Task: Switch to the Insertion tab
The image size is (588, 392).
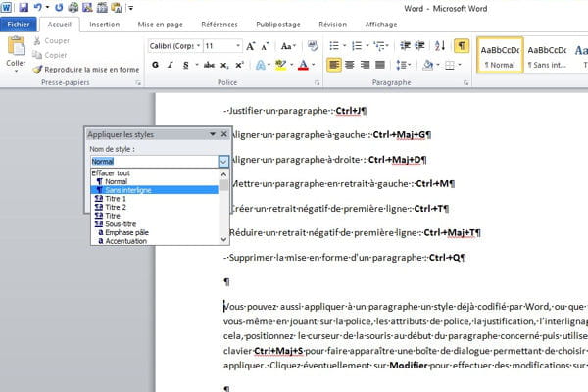Action: click(x=104, y=24)
